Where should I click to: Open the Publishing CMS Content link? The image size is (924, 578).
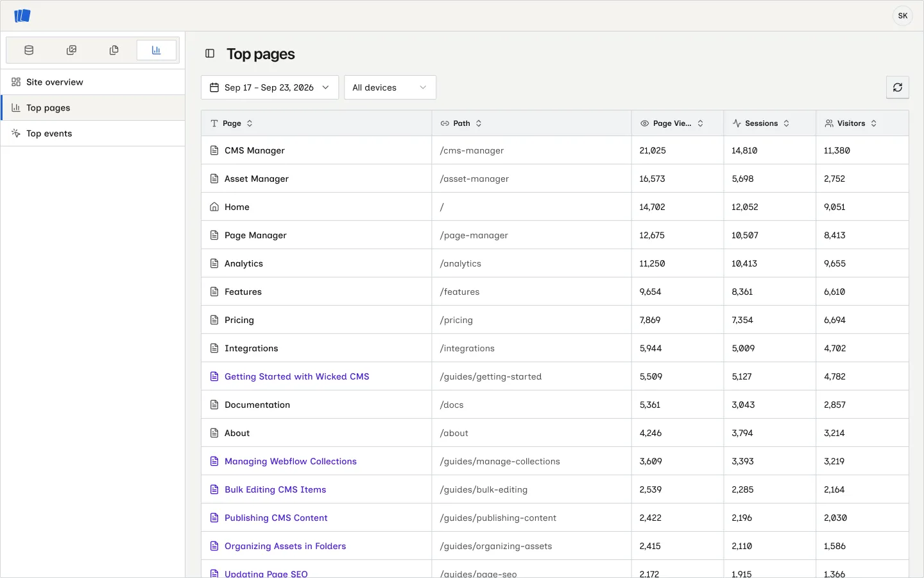pos(276,518)
